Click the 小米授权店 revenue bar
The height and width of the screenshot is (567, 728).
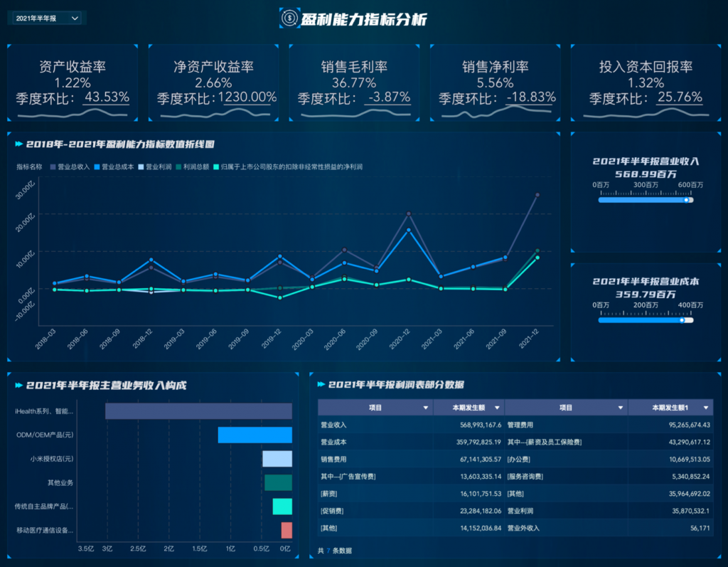click(x=277, y=459)
